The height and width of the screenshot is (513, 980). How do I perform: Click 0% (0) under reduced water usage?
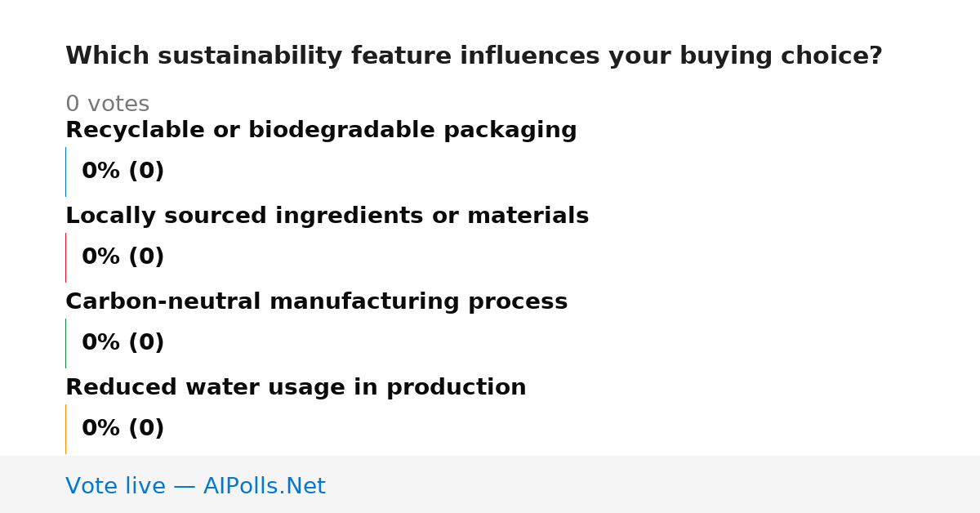122,429
